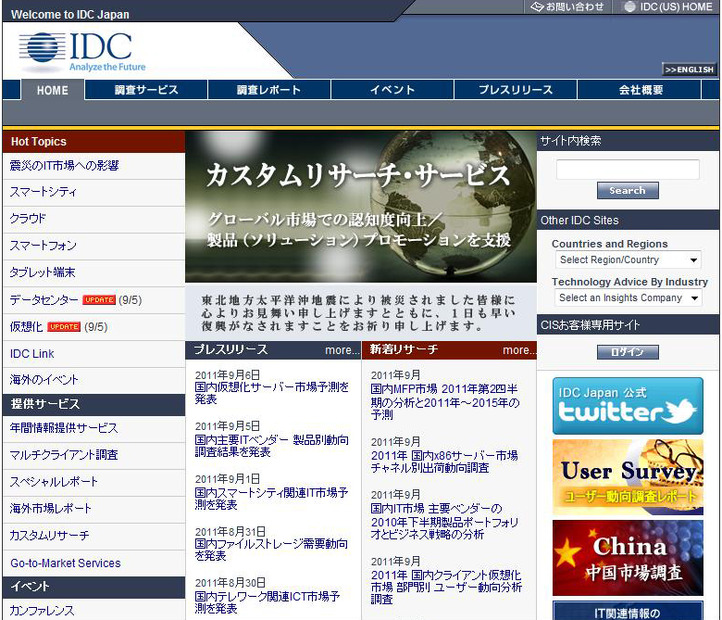Open 国内MFP市場 2011年第2四半期 research
The height and width of the screenshot is (620, 722).
(445, 402)
